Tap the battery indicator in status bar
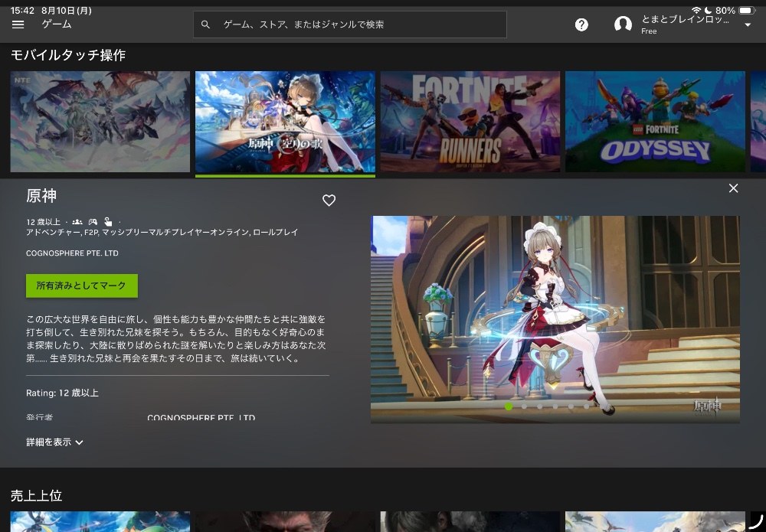 point(747,10)
